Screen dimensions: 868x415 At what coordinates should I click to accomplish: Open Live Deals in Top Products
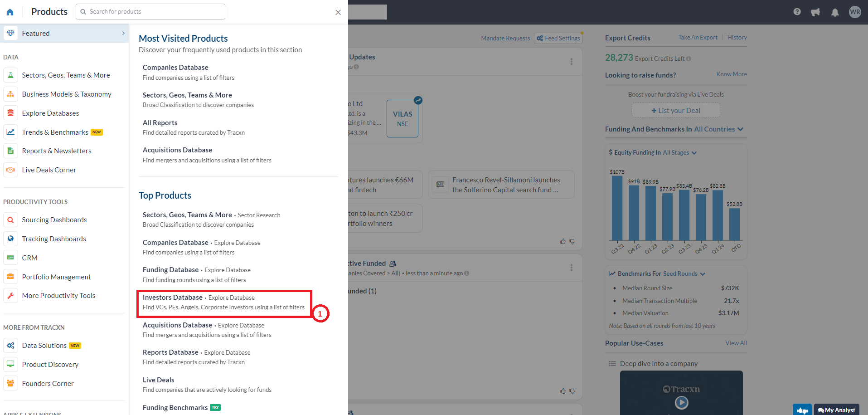pos(158,380)
